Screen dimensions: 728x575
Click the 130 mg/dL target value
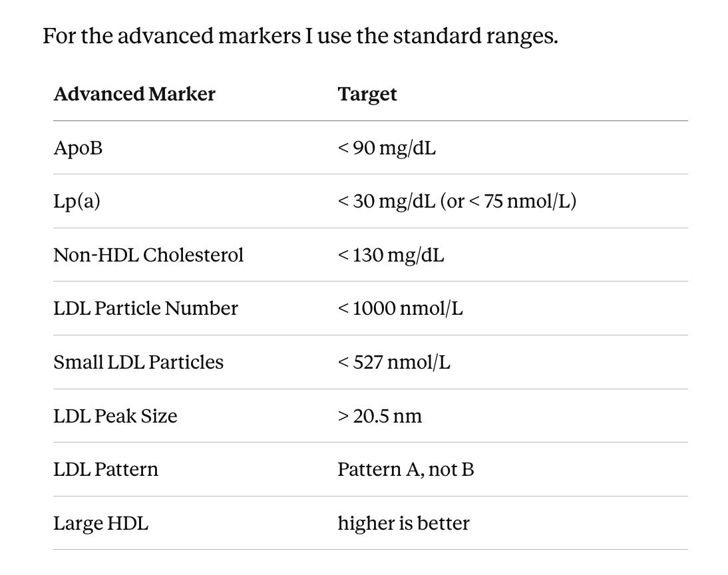391,256
